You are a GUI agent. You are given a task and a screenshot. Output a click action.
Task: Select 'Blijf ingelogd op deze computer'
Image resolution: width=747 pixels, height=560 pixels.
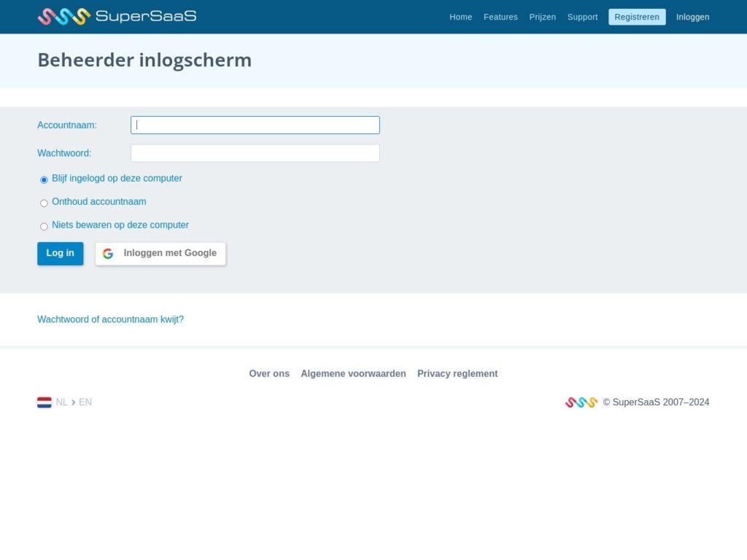[44, 179]
